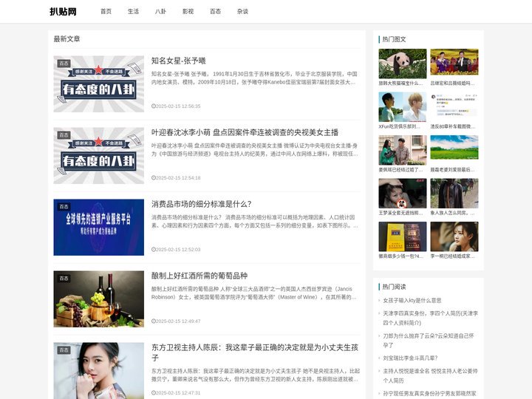The height and width of the screenshot is (399, 532).
Task: Open the 王梦溪 image thumbnail
Action: [x=403, y=194]
